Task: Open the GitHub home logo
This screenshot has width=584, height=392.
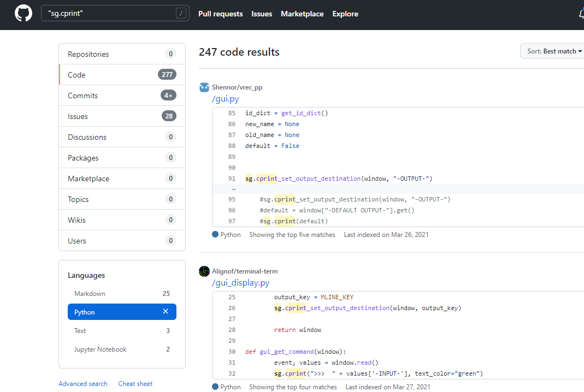Action: (x=23, y=14)
